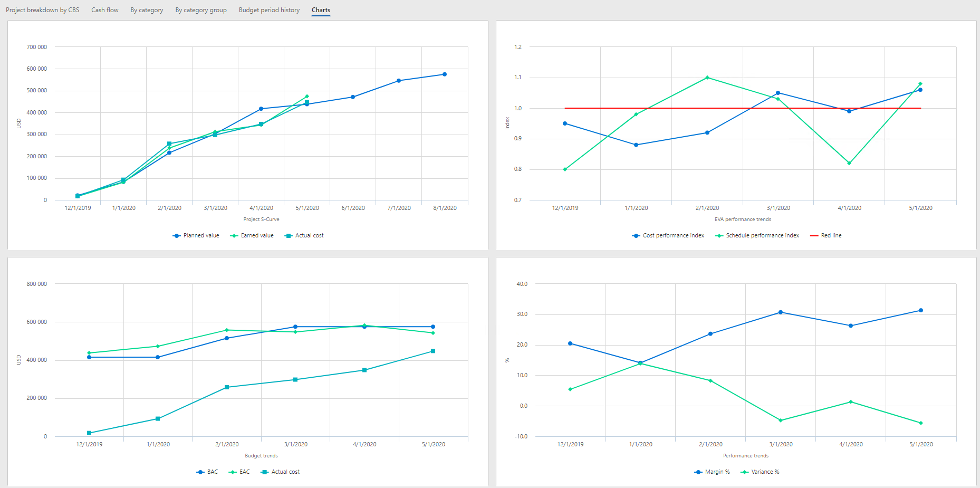The height and width of the screenshot is (488, 980).
Task: Select the Charts tab
Action: click(x=321, y=10)
